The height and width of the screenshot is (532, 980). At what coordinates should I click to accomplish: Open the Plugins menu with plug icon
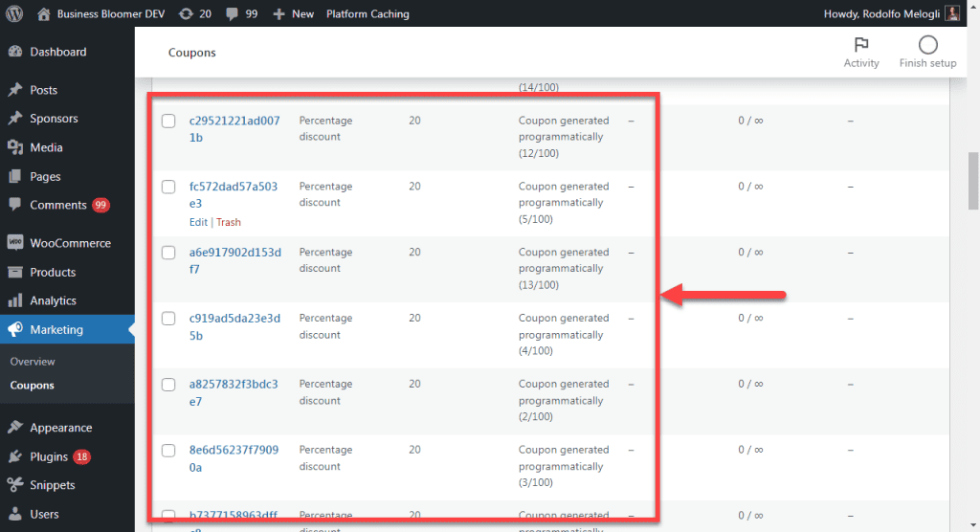48,456
